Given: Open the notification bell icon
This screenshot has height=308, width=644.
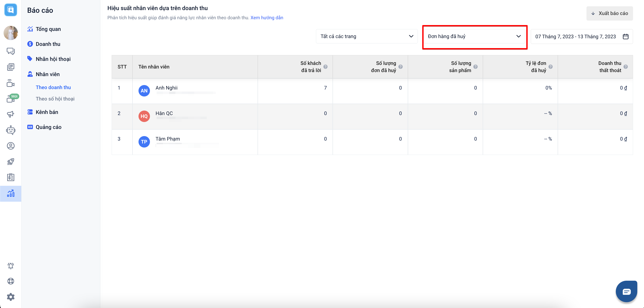Looking at the screenshot, I should (x=11, y=266).
